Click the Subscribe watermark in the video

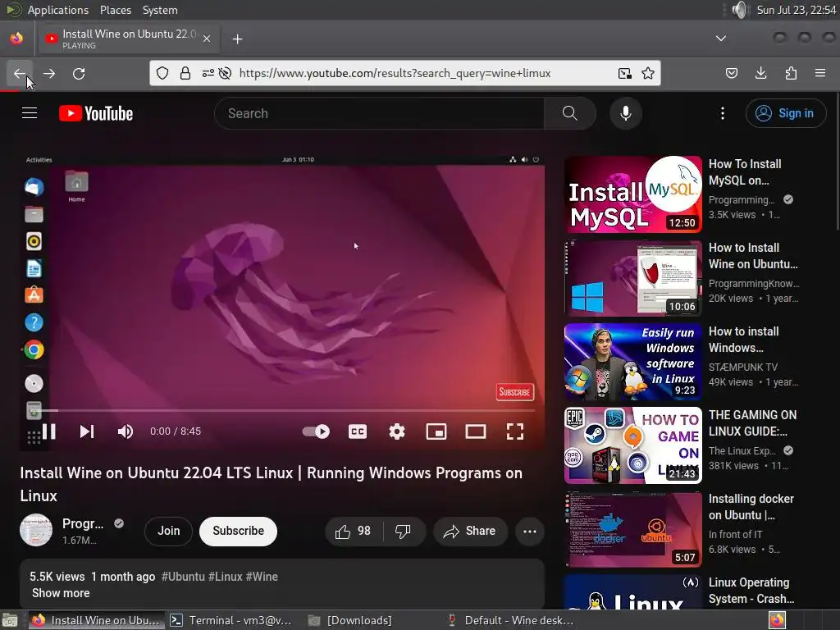(515, 392)
